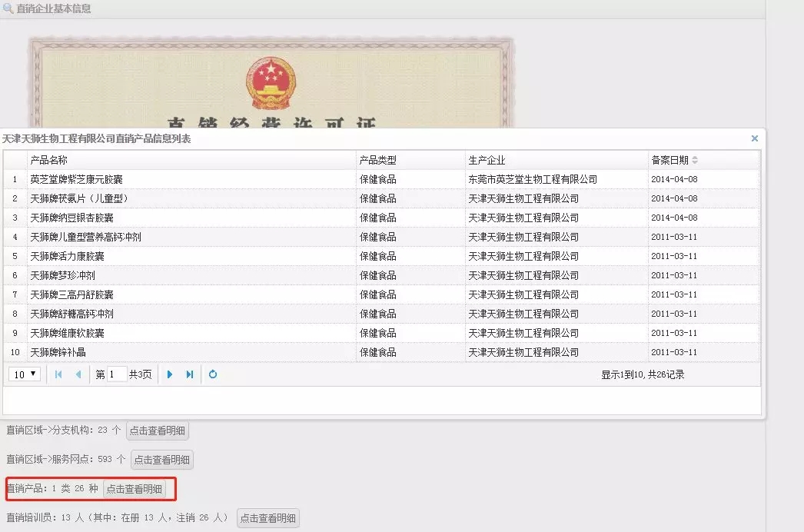Open details for 服务网点 593个
Image resolution: width=804 pixels, height=532 pixels.
[x=162, y=459]
